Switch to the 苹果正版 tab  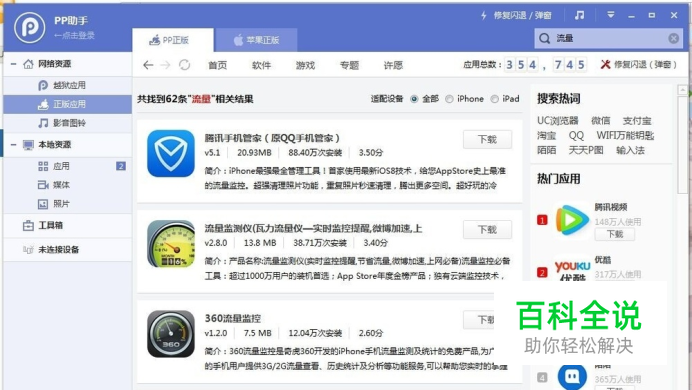[x=256, y=40]
